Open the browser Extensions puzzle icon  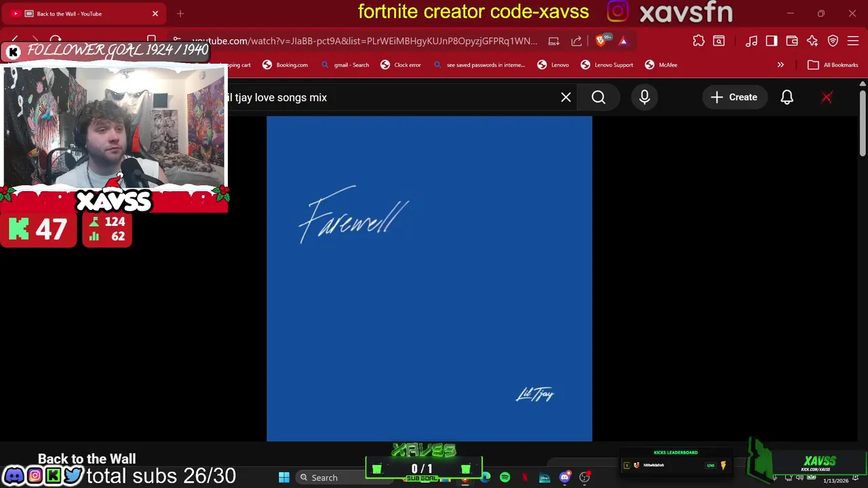point(698,41)
